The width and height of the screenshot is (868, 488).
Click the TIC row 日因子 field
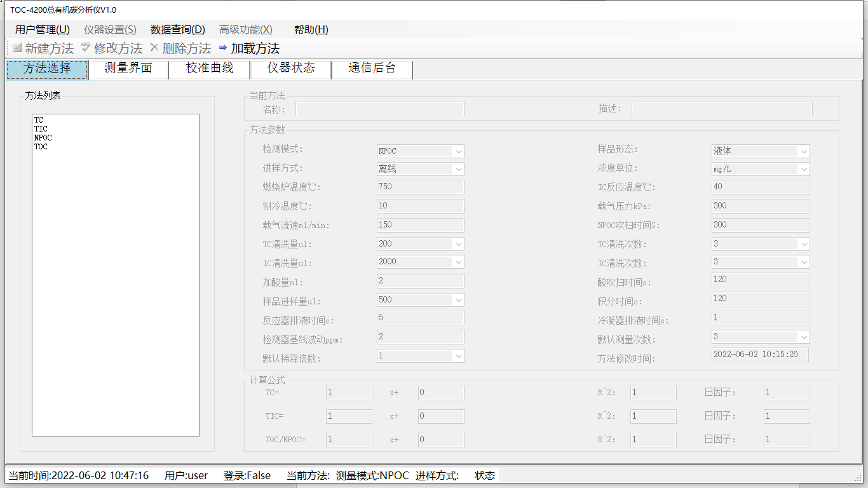click(787, 416)
